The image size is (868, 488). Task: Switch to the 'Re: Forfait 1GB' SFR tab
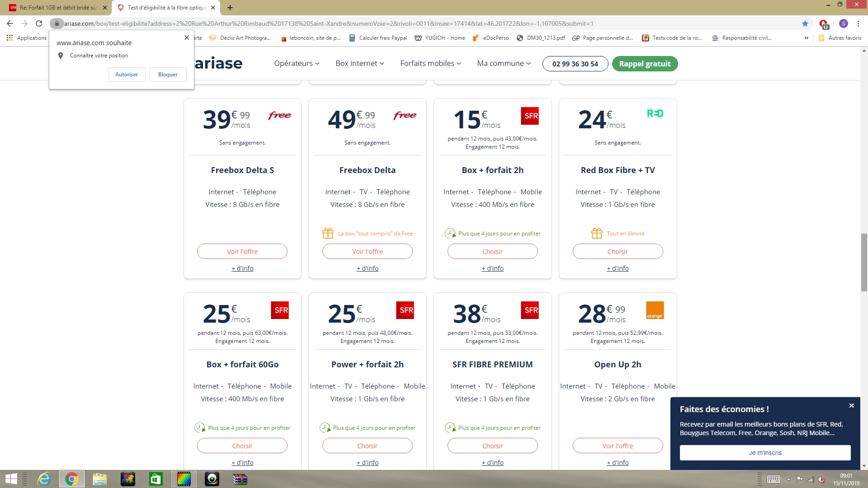point(57,8)
